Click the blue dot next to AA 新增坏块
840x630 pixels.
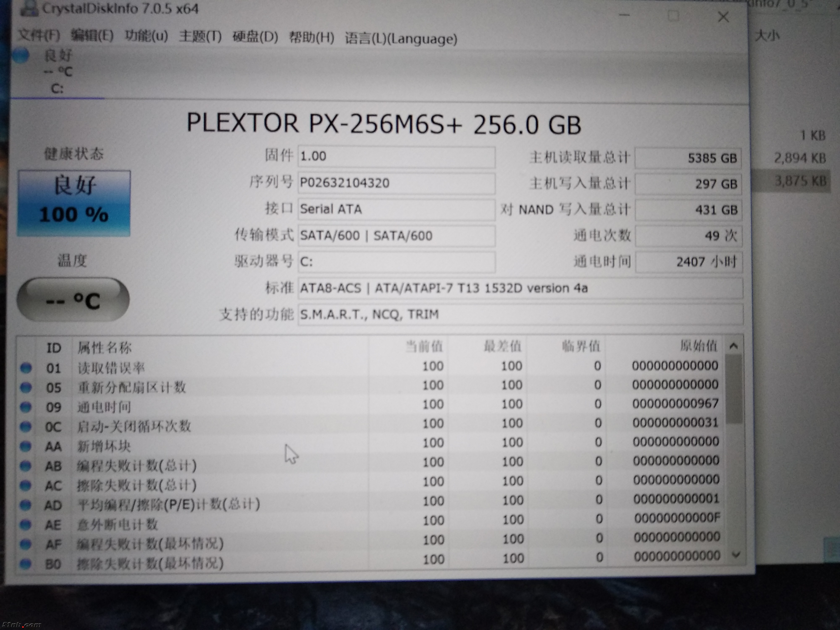click(x=26, y=446)
